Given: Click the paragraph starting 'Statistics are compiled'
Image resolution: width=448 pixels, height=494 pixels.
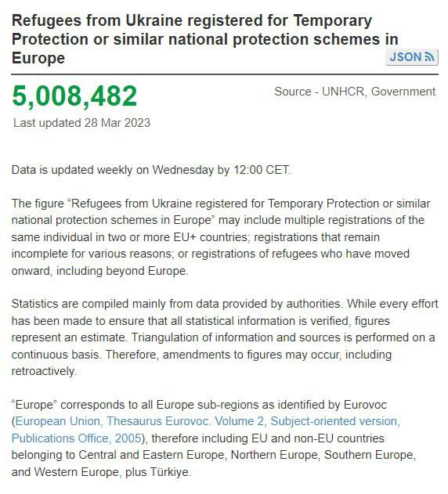Looking at the screenshot, I should (225, 337).
